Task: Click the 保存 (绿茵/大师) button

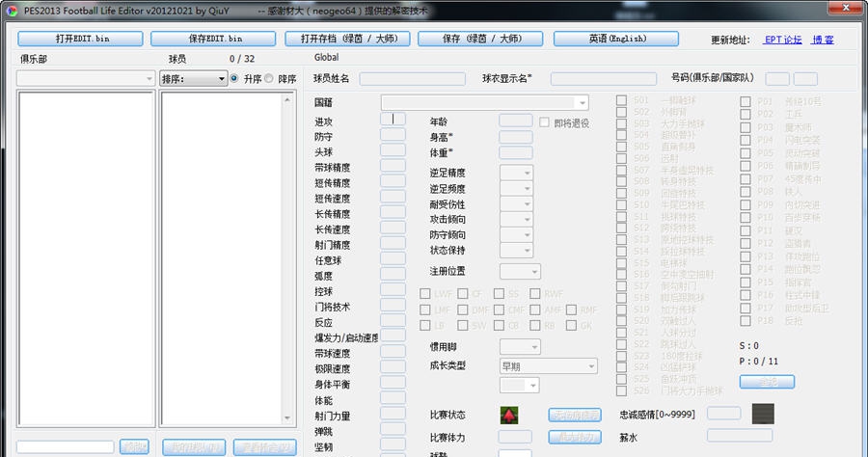Action: point(480,39)
